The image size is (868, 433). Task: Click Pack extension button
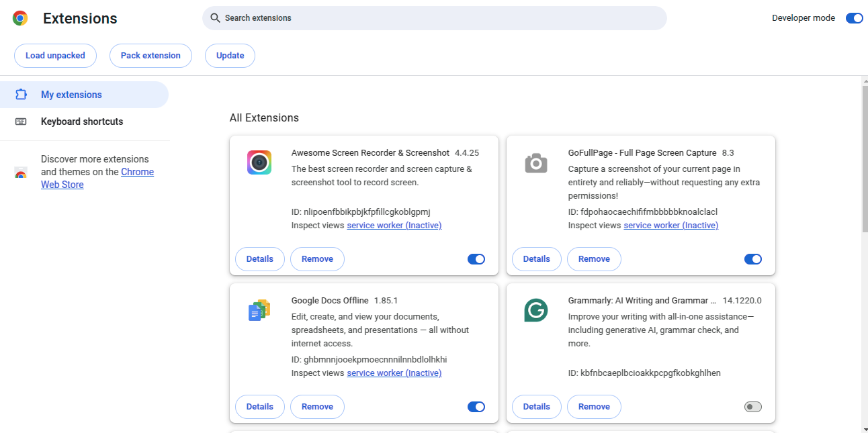click(150, 56)
